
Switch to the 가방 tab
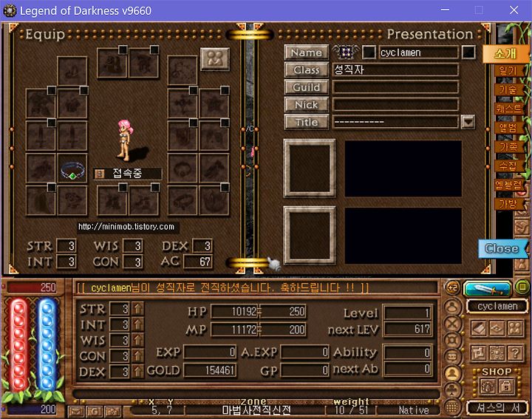point(508,203)
